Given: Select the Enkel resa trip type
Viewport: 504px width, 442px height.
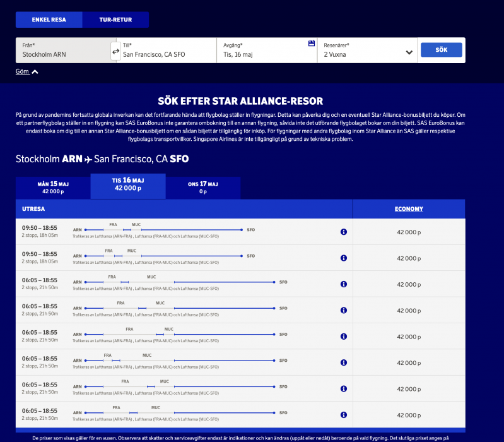Looking at the screenshot, I should coord(49,20).
